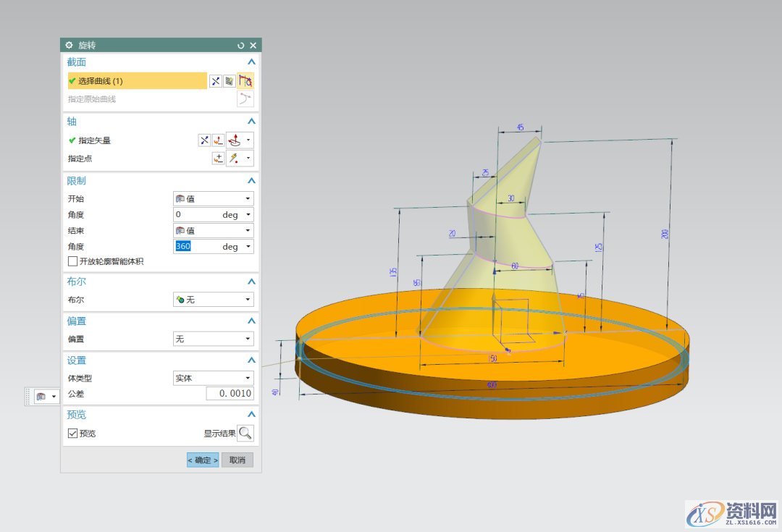Click the Revolve dialog settings gear icon
Image resolution: width=782 pixels, height=532 pixels.
(70, 45)
